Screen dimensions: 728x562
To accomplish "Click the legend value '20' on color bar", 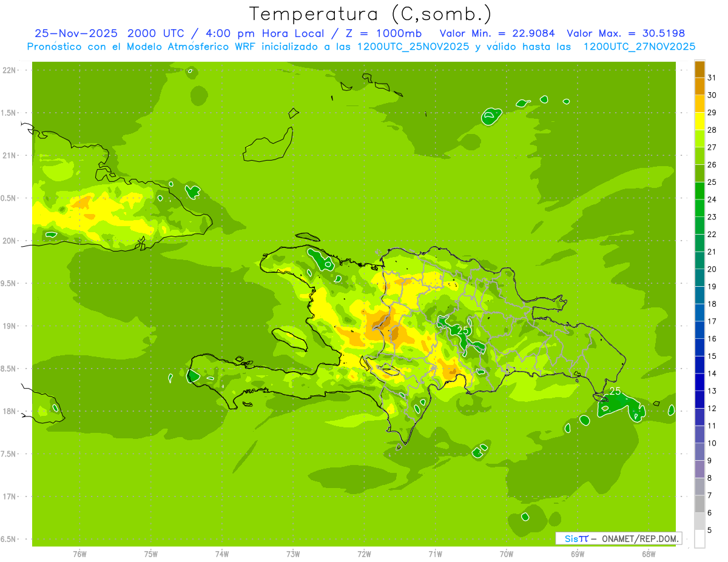I will point(712,269).
